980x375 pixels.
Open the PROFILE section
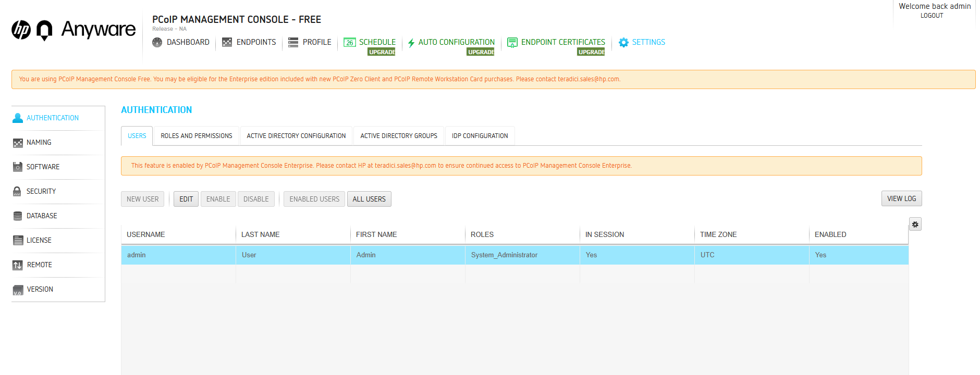click(317, 42)
